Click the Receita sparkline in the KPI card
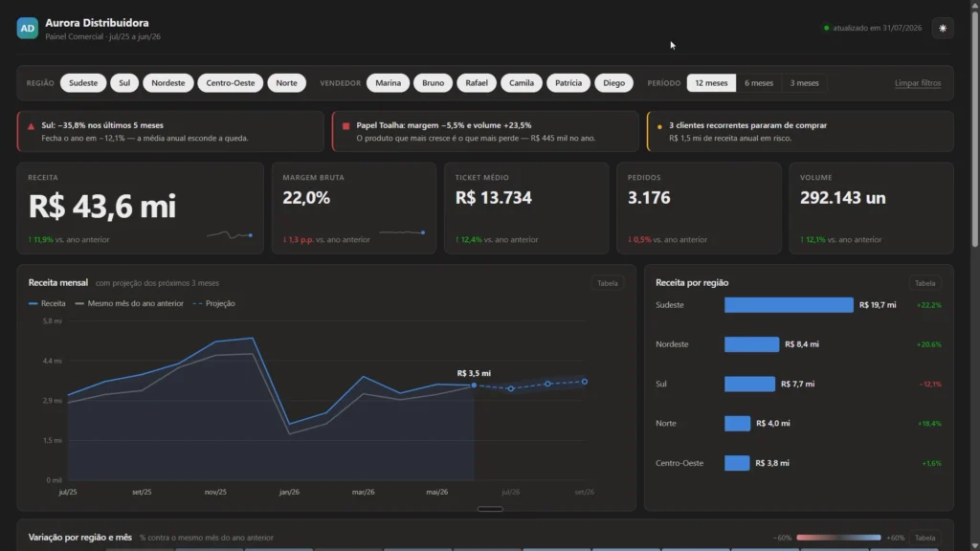The width and height of the screenshot is (980, 551). point(230,235)
